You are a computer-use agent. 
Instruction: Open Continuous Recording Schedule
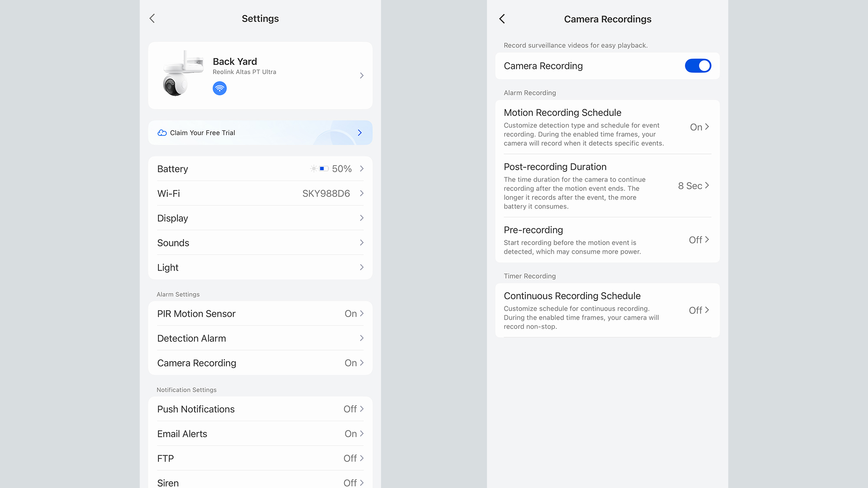click(607, 310)
